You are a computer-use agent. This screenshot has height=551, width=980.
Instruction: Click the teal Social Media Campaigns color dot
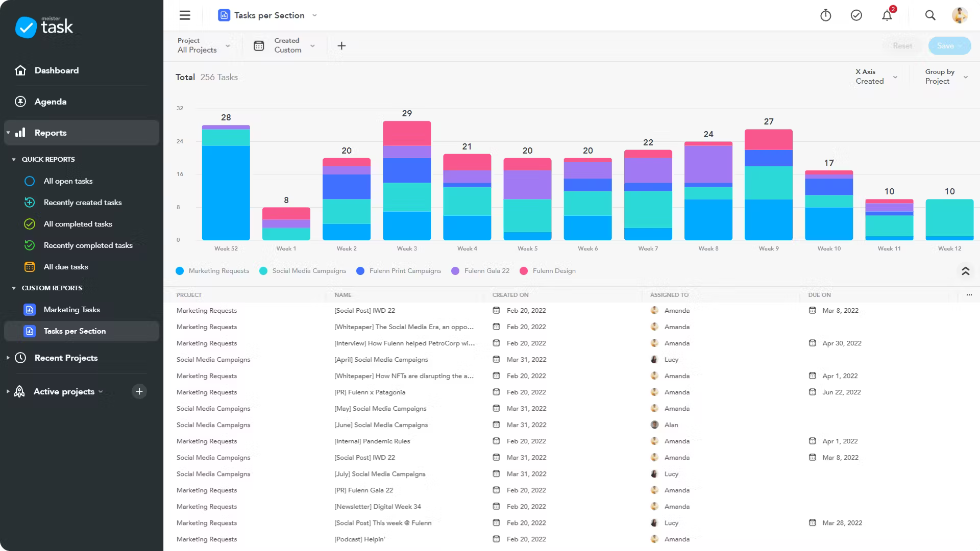[x=263, y=271]
